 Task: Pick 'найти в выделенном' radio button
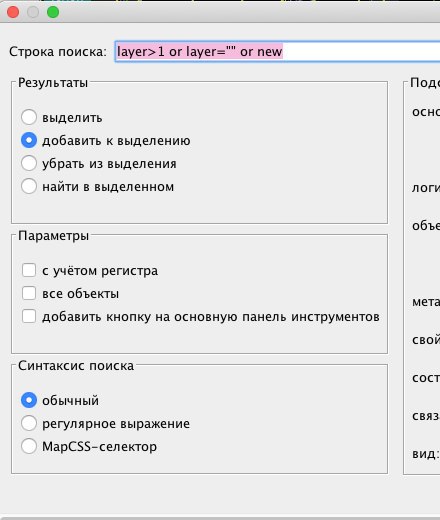pos(29,186)
